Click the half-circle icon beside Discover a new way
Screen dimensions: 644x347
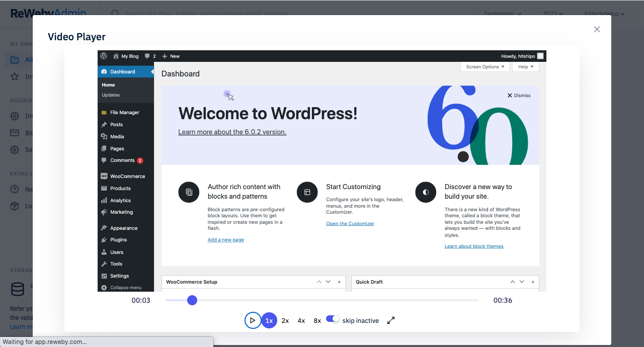tap(426, 192)
